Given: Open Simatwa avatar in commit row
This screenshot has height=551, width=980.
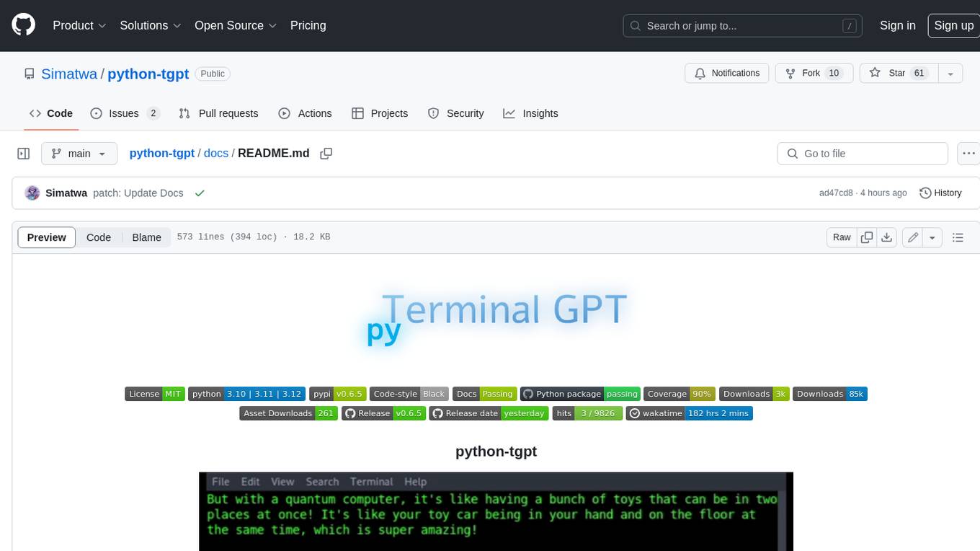Looking at the screenshot, I should pyautogui.click(x=32, y=193).
